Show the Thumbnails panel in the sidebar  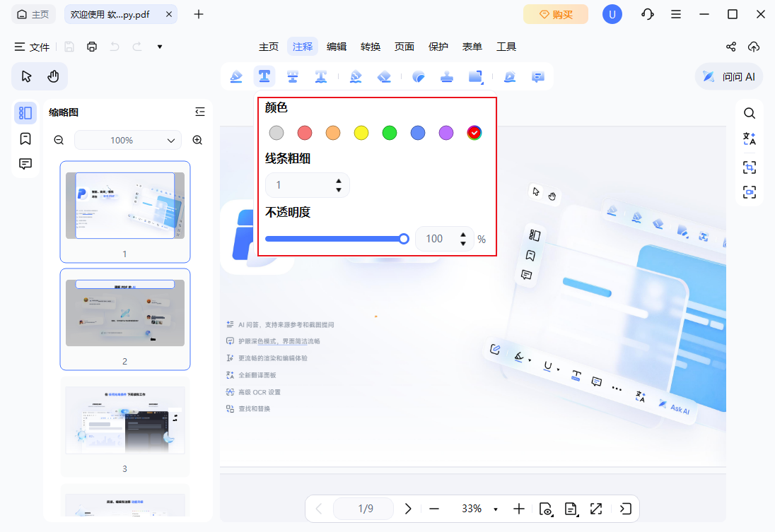[25, 113]
